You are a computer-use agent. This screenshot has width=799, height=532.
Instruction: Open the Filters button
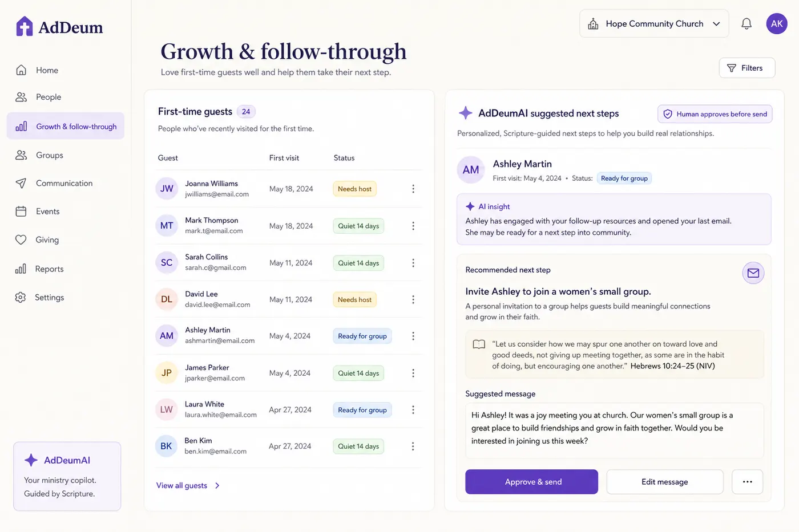[746, 68]
